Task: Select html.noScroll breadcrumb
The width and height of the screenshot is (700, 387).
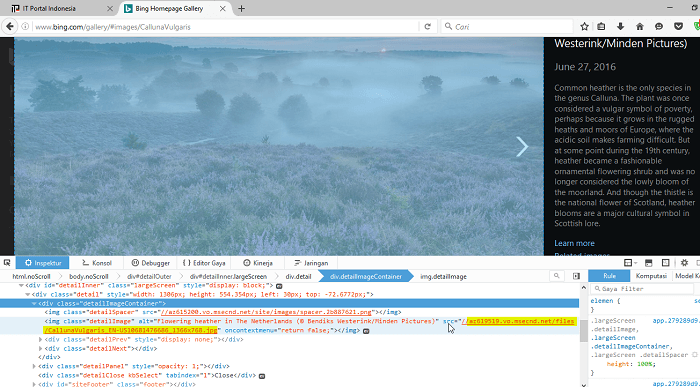Action: pyautogui.click(x=31, y=276)
